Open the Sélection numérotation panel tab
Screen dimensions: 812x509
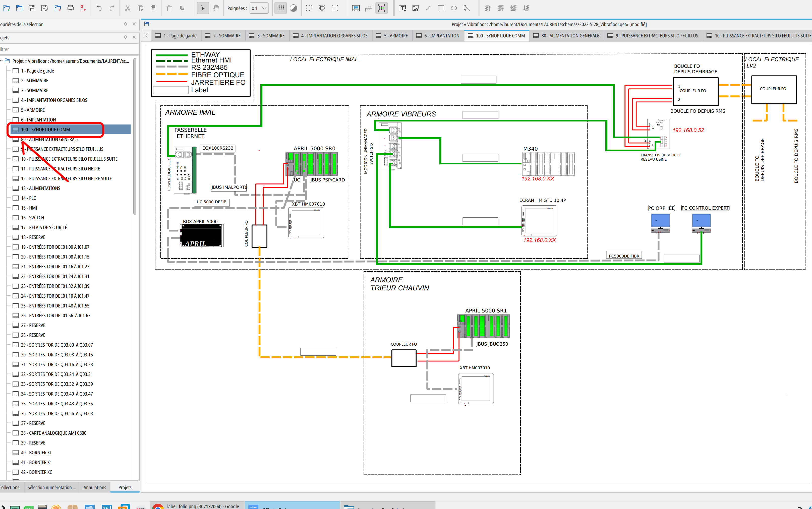point(52,487)
